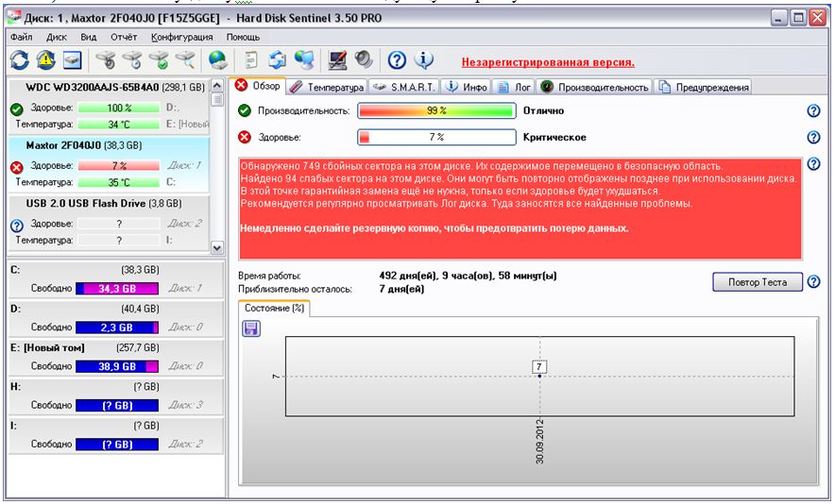The image size is (835, 504).
Task: Open the Инфо tab
Action: [466, 87]
